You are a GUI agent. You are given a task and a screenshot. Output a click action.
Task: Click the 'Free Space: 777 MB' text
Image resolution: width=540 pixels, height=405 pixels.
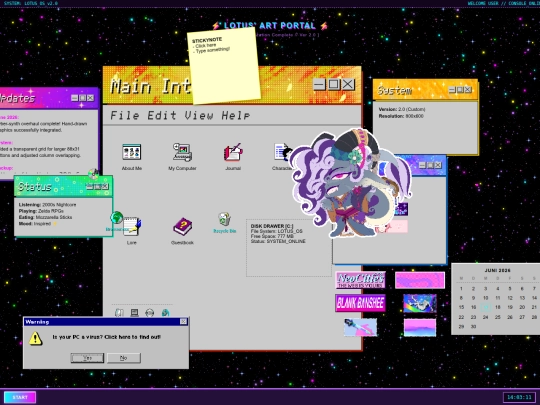tap(272, 236)
